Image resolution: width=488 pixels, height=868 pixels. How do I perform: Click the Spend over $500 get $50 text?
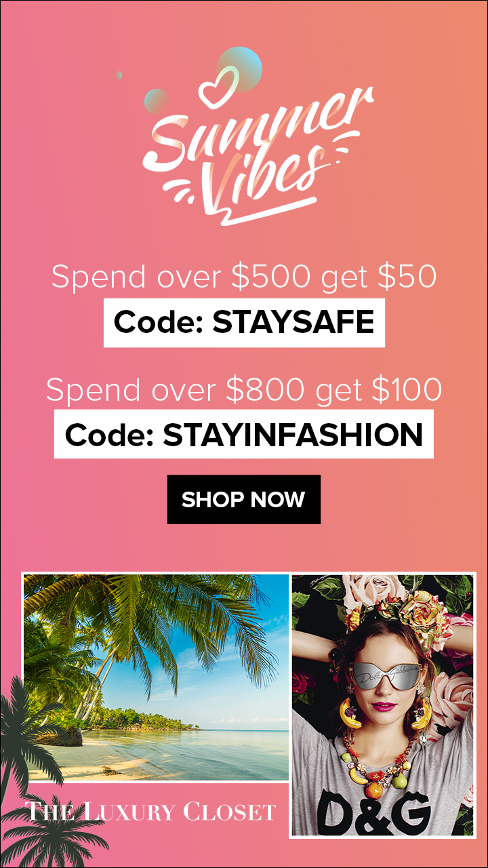click(x=244, y=277)
